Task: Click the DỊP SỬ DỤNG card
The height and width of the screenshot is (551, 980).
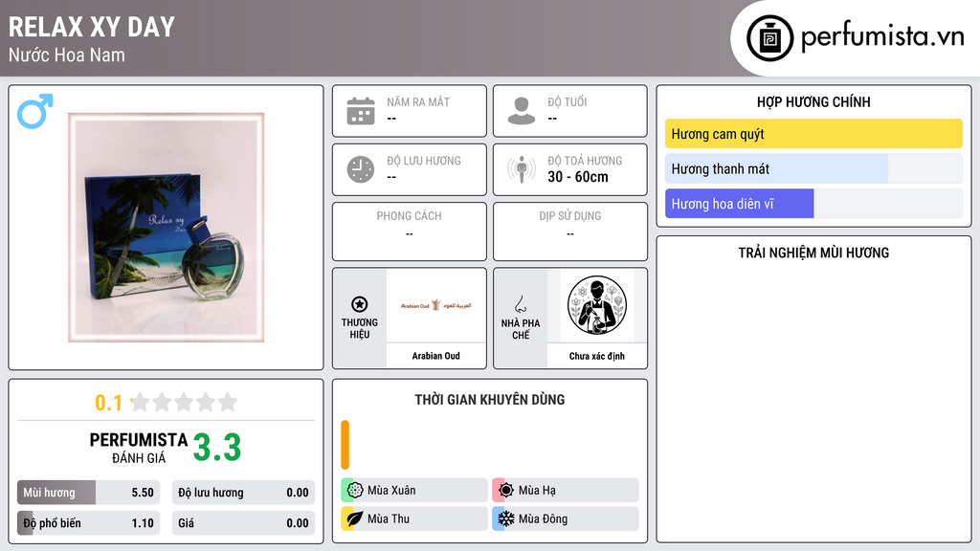Action: coord(570,231)
